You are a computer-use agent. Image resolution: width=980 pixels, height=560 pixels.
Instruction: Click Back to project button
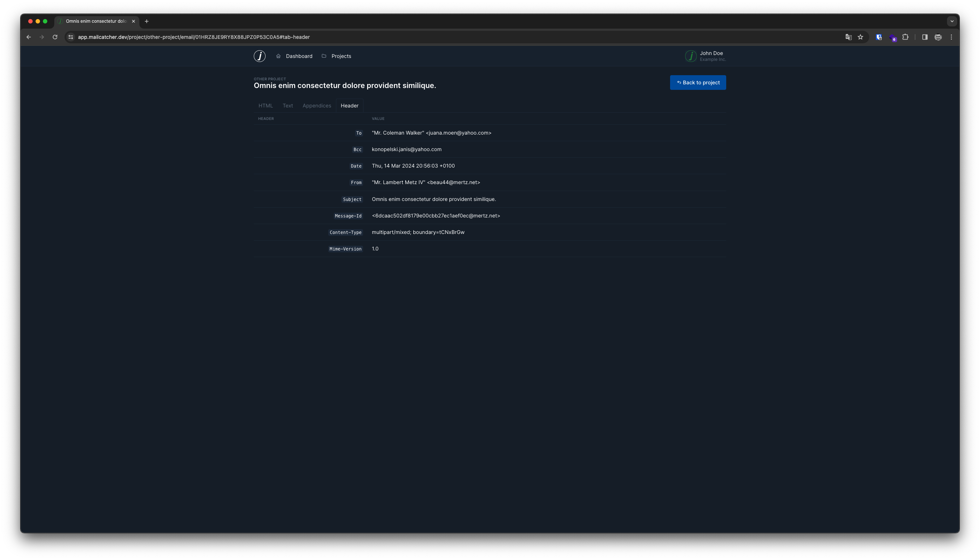[698, 82]
